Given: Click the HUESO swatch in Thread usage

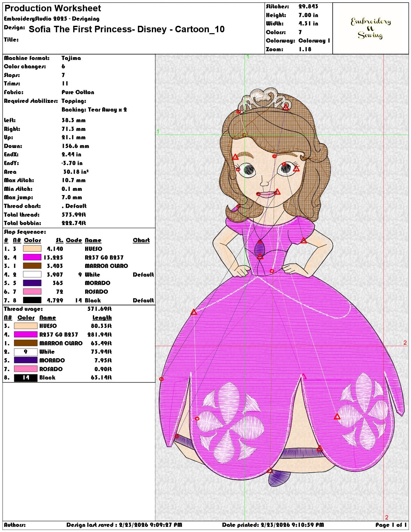Looking at the screenshot, I should pyautogui.click(x=26, y=326).
